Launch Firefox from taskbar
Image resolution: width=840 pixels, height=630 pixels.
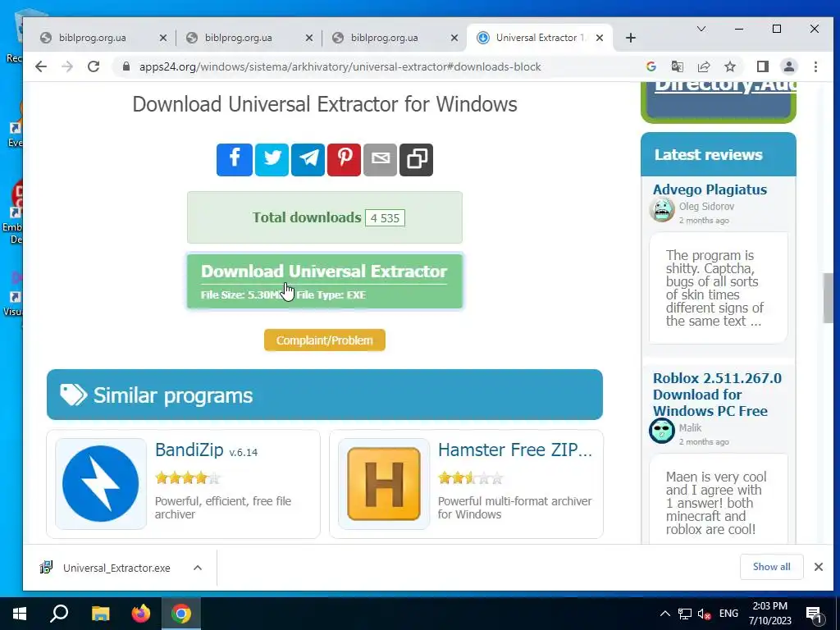click(141, 614)
